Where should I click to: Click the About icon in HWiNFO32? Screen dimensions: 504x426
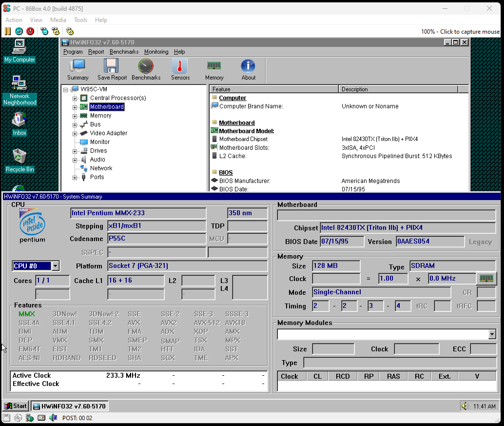pos(248,69)
